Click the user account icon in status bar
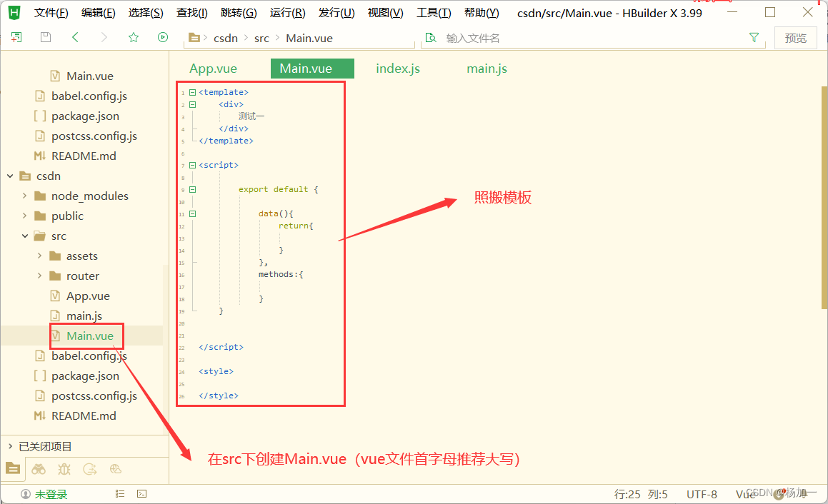828x504 pixels. 25,494
